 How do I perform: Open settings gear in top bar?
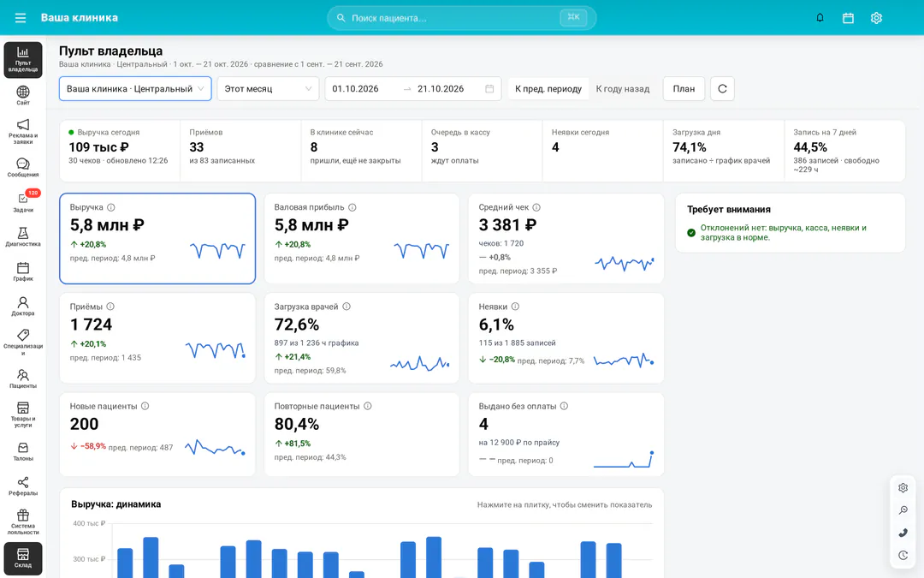click(876, 18)
